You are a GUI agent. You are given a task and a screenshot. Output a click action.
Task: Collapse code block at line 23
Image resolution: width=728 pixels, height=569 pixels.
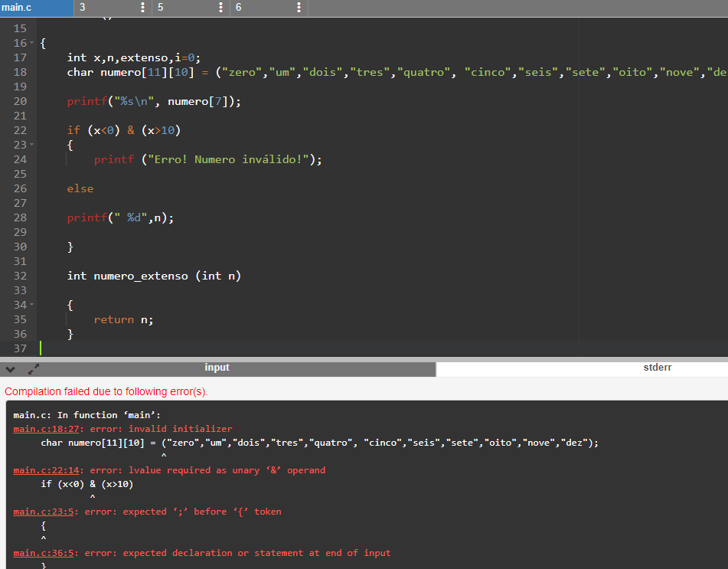(x=31, y=145)
